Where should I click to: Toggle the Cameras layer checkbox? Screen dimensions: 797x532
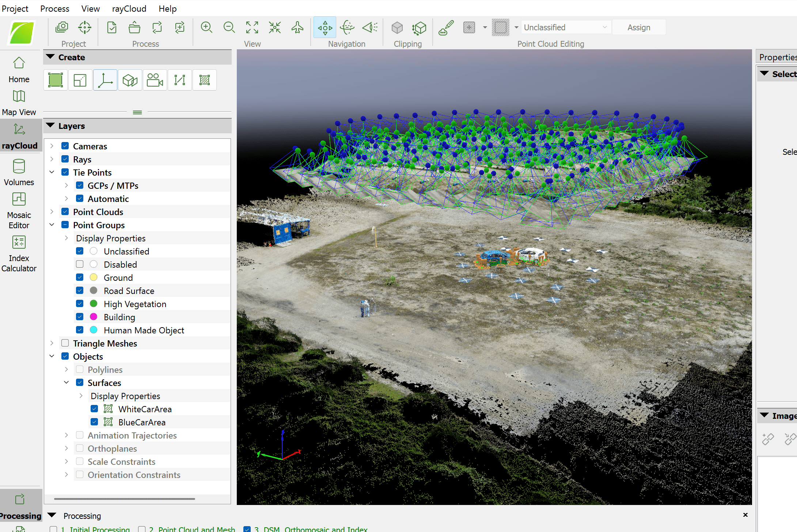click(65, 146)
